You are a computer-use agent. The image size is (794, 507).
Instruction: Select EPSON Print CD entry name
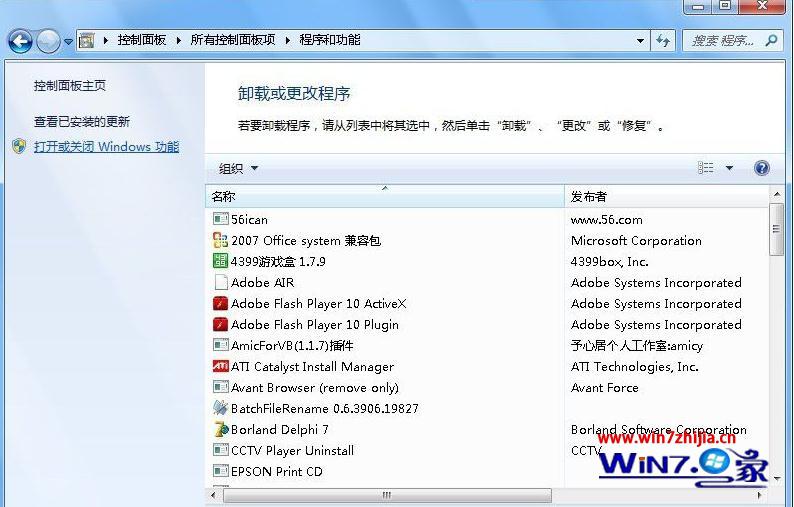[276, 472]
